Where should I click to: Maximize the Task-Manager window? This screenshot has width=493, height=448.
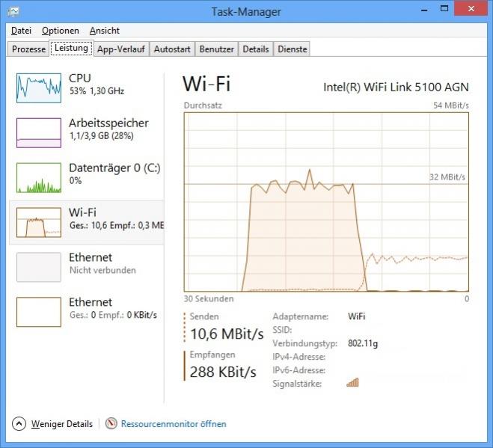[443, 10]
